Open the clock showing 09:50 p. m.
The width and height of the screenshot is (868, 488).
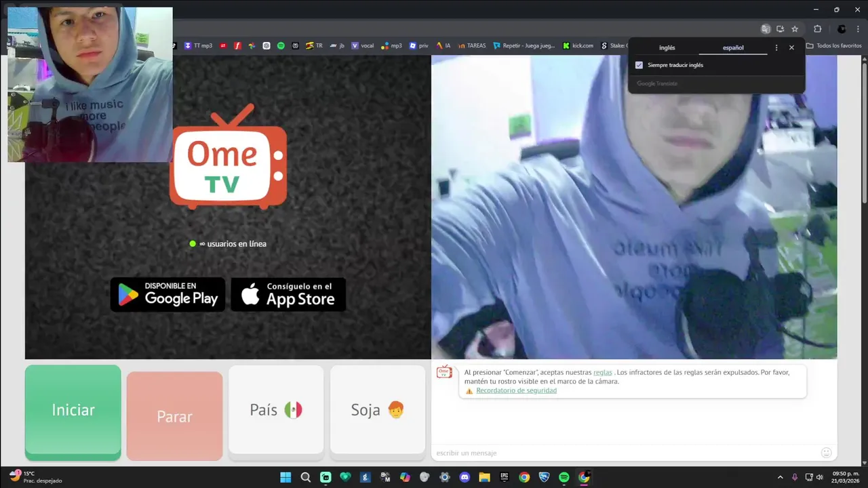(x=846, y=477)
